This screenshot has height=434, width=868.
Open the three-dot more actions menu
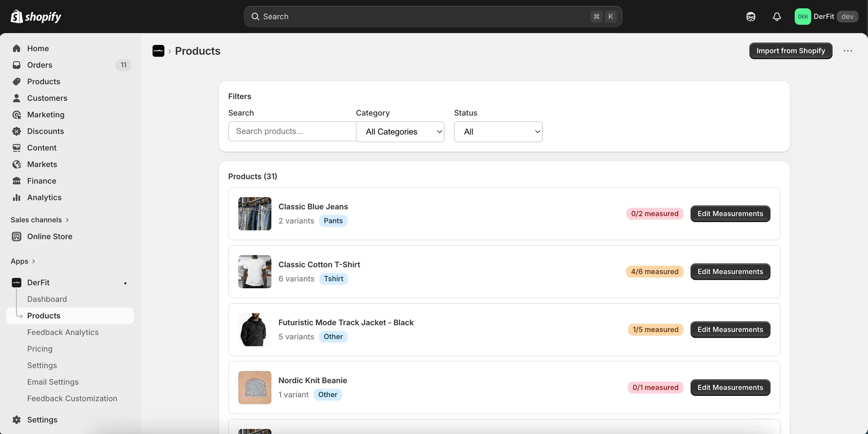coord(848,51)
